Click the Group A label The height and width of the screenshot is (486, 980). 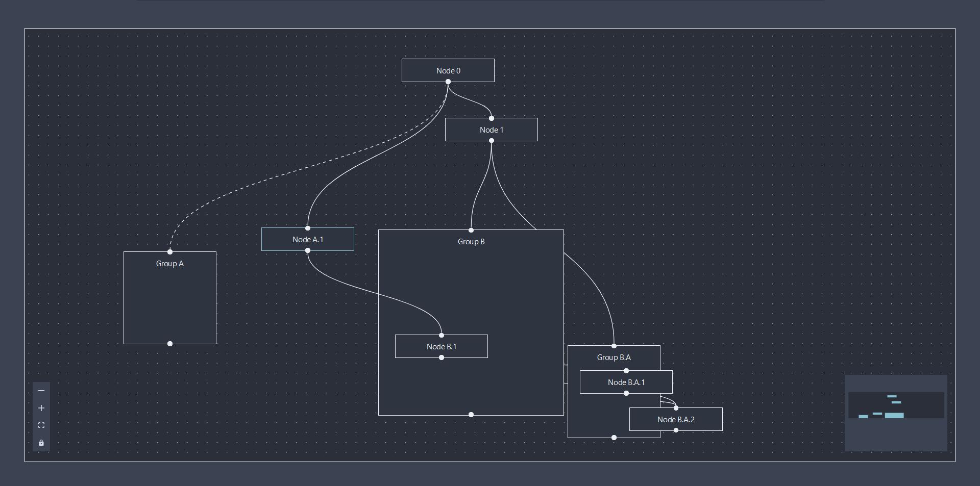(x=169, y=264)
